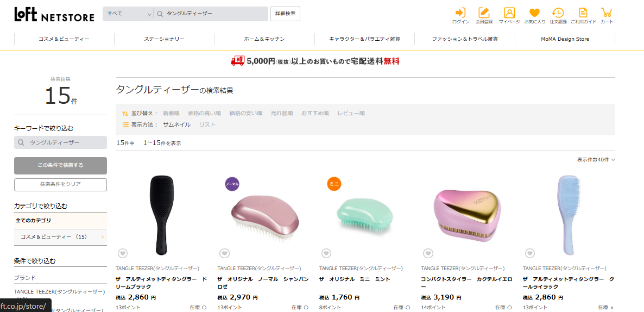Expand コスメ&ビューティー (15) category filter
Image resolution: width=644 pixels, height=312 pixels.
pyautogui.click(x=60, y=237)
